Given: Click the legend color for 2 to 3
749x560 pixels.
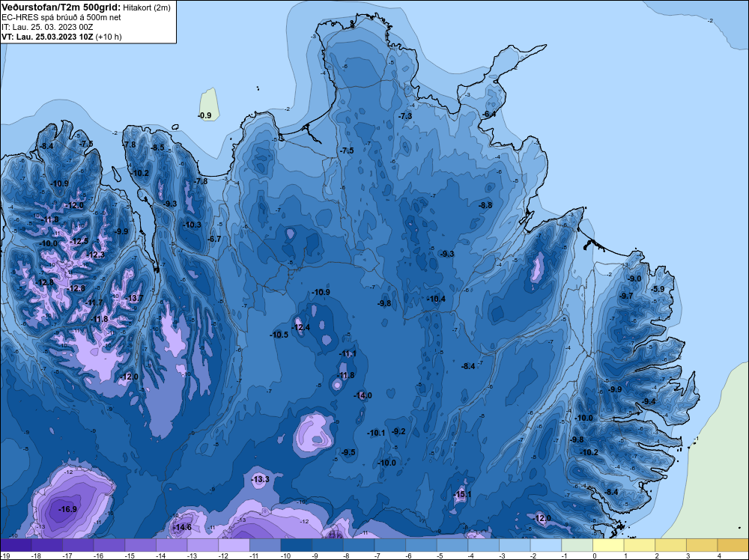Looking at the screenshot, I should click(x=670, y=545).
